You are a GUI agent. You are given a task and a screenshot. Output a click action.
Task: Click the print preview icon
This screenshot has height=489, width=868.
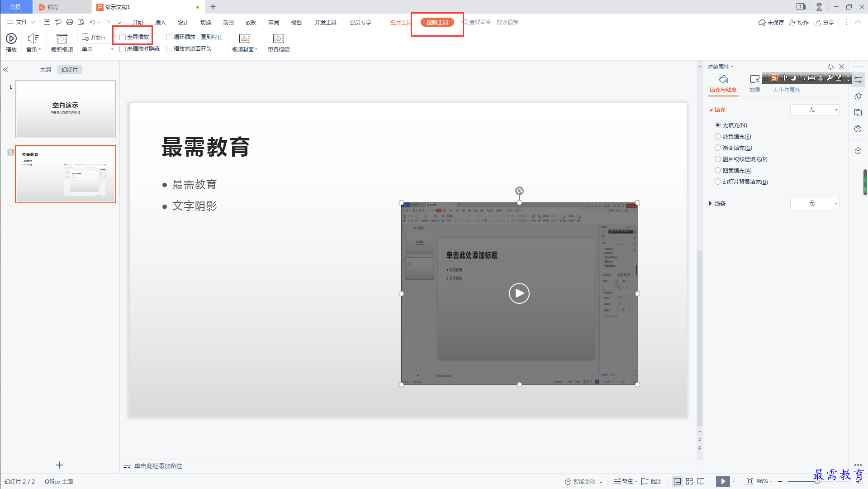click(x=81, y=22)
